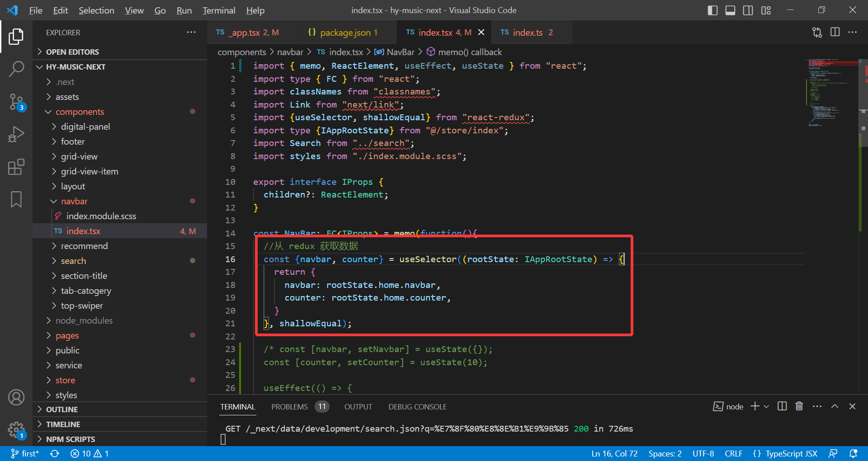Click the editor minimap code overview
This screenshot has width=868, height=461.
pyautogui.click(x=832, y=93)
